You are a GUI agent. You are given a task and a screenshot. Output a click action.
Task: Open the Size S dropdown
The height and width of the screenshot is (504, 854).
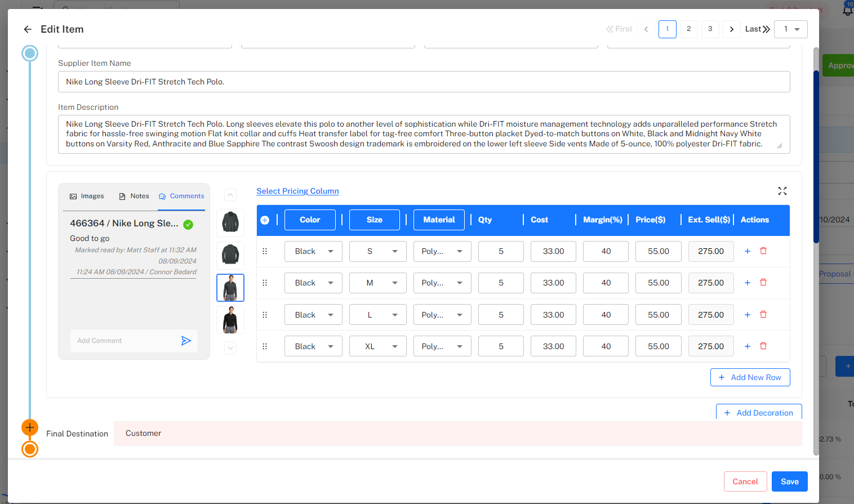tap(378, 252)
